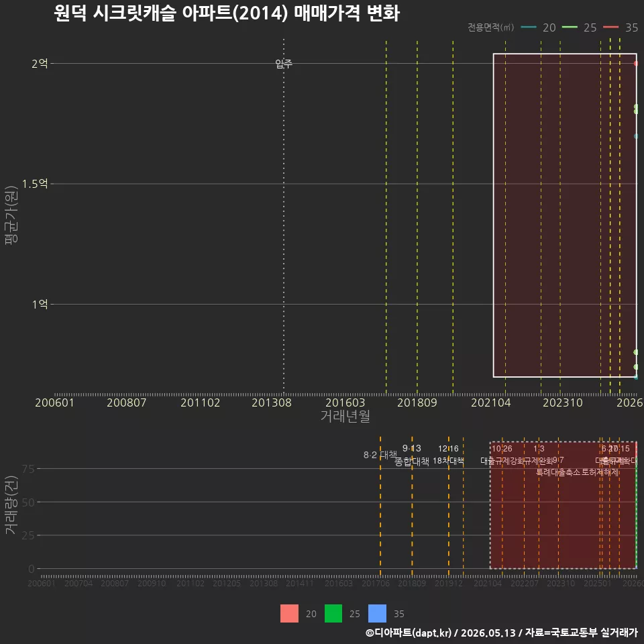Click the 1억 price axis label
The height and width of the screenshot is (644, 644).
(x=40, y=305)
